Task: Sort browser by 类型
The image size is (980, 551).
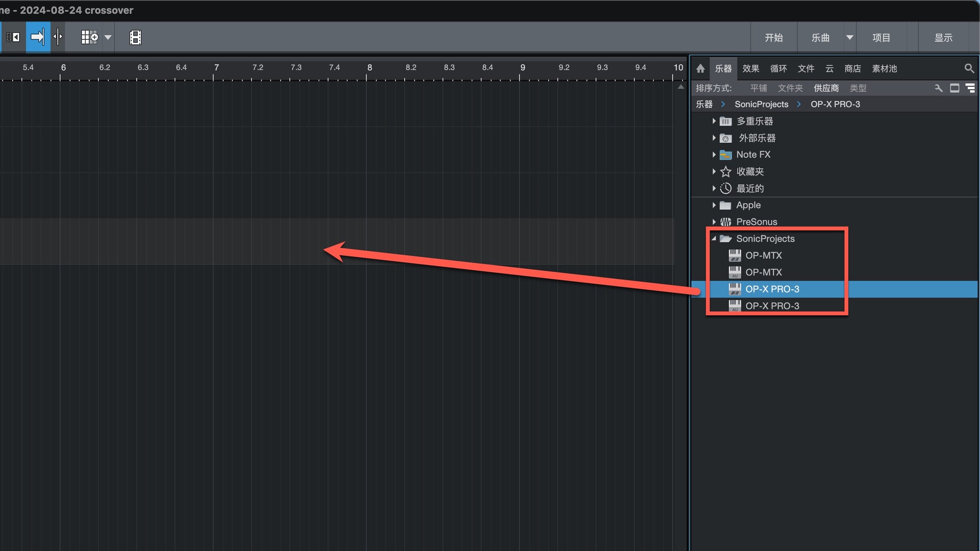Action: click(857, 88)
